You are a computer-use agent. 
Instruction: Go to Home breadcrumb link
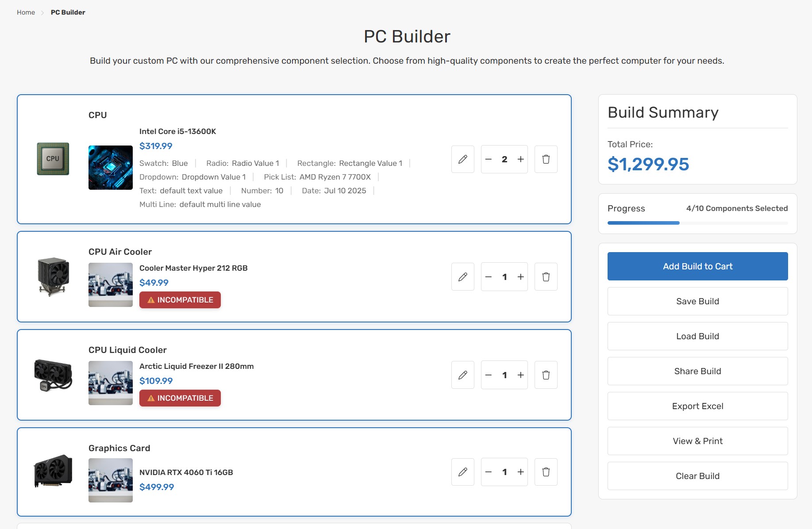click(26, 12)
